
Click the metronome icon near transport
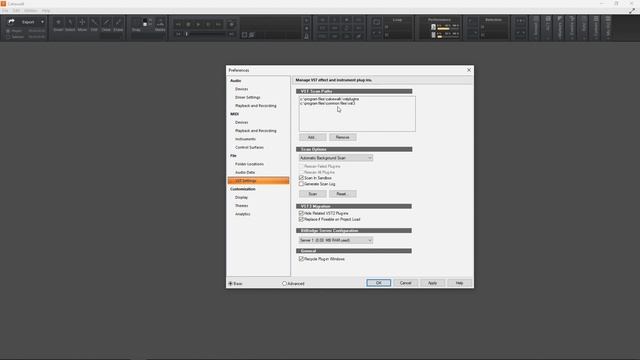coord(307,36)
